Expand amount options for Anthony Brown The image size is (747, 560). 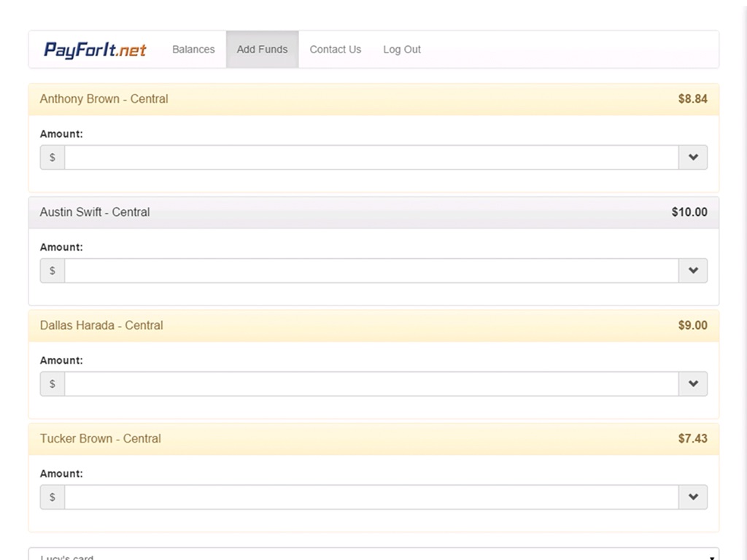click(693, 157)
